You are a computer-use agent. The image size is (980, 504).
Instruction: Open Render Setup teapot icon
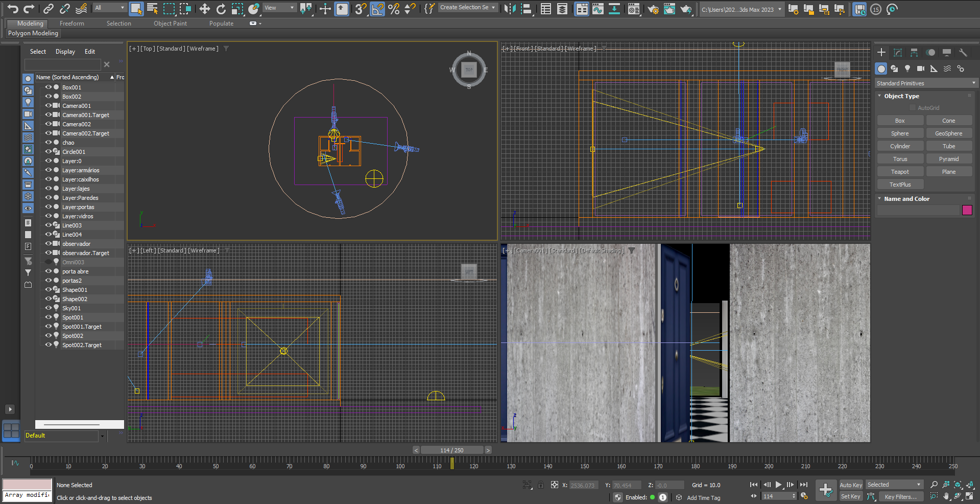click(653, 9)
